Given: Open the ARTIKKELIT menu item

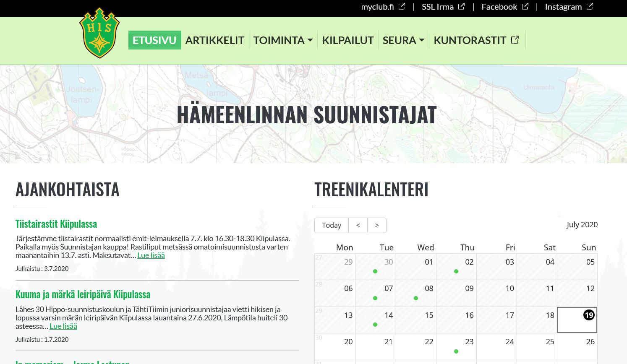Looking at the screenshot, I should click(x=215, y=40).
